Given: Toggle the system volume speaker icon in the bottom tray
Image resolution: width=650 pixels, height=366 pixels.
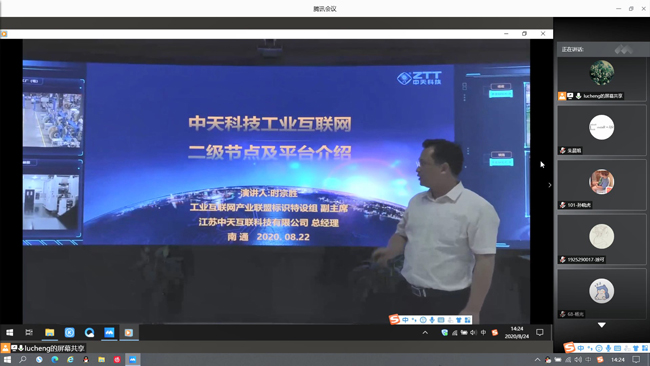Looking at the screenshot, I should coord(578,359).
